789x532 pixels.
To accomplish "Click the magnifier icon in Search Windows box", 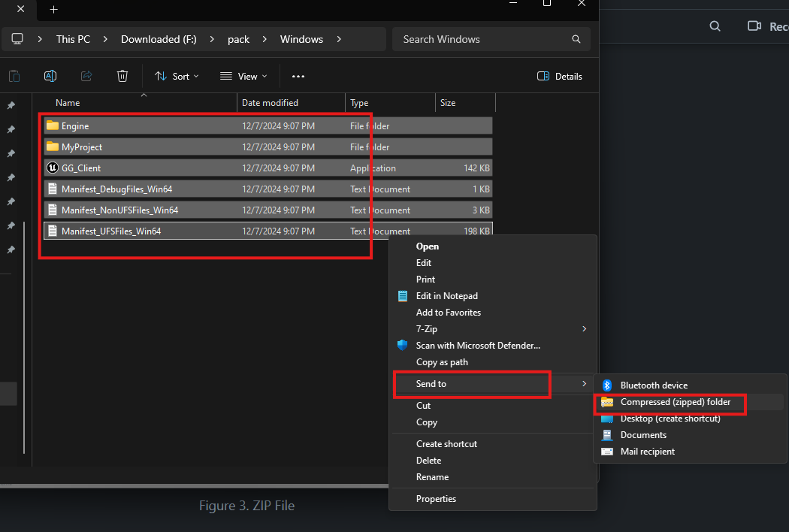I will click(x=576, y=39).
